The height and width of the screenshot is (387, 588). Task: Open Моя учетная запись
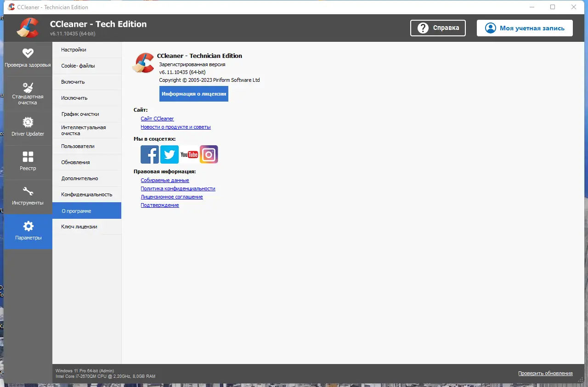click(x=524, y=28)
